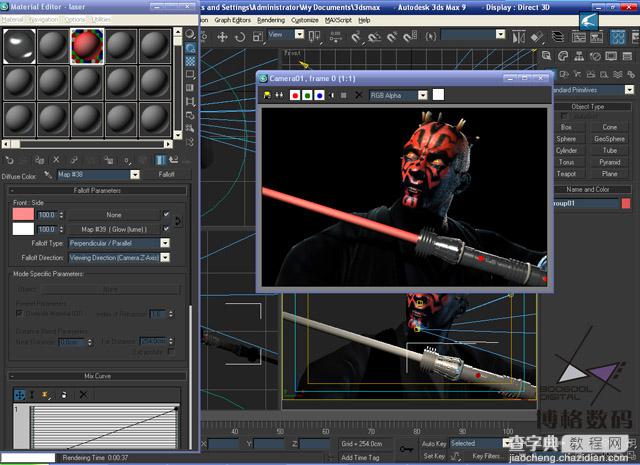Open the MAXScript menu
This screenshot has height=465, width=640.
pos(338,20)
